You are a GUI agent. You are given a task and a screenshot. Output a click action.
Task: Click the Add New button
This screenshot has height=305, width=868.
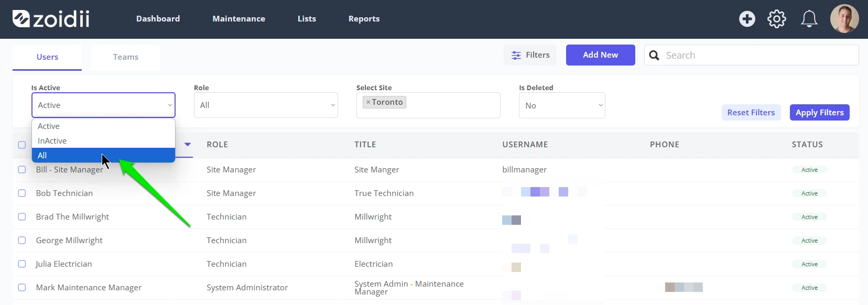coord(601,55)
